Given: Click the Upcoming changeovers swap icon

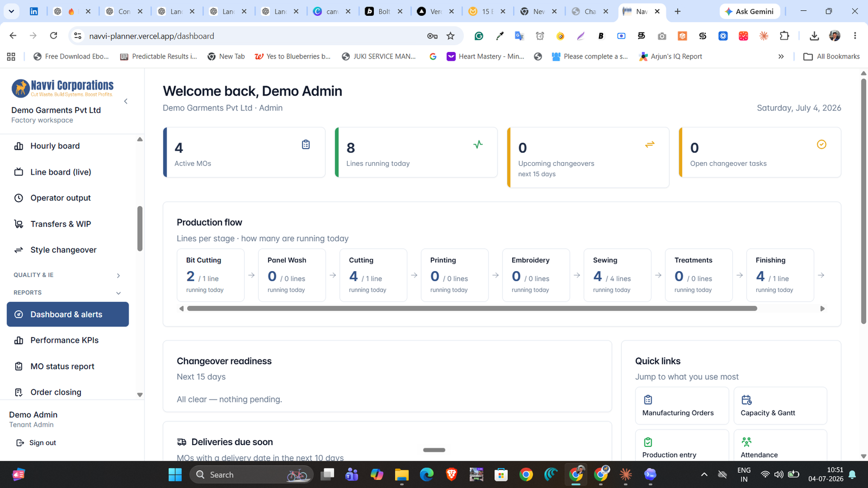Looking at the screenshot, I should pos(650,144).
